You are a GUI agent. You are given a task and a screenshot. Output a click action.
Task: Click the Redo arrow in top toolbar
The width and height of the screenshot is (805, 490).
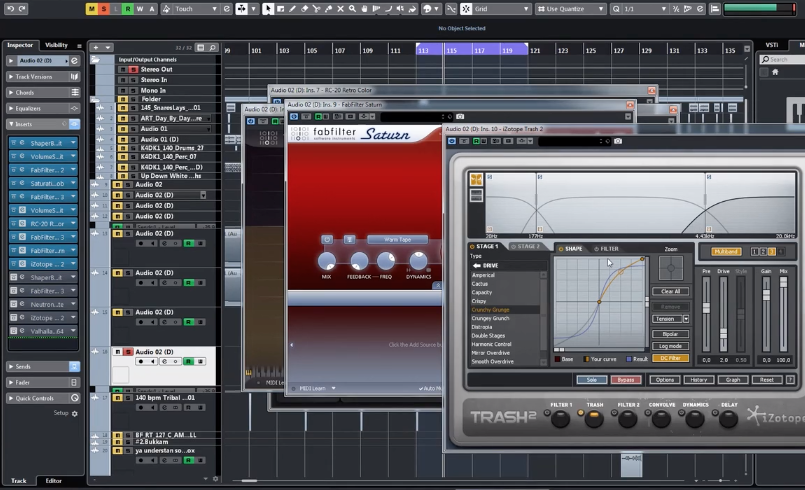22,9
